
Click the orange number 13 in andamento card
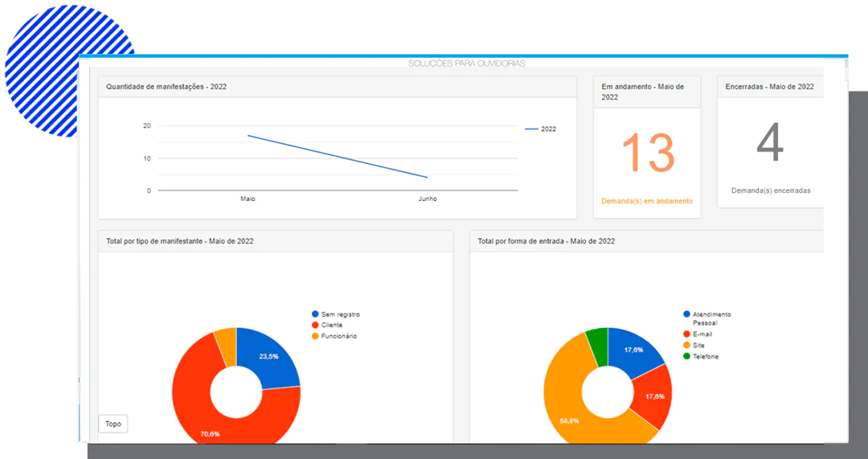click(x=647, y=151)
